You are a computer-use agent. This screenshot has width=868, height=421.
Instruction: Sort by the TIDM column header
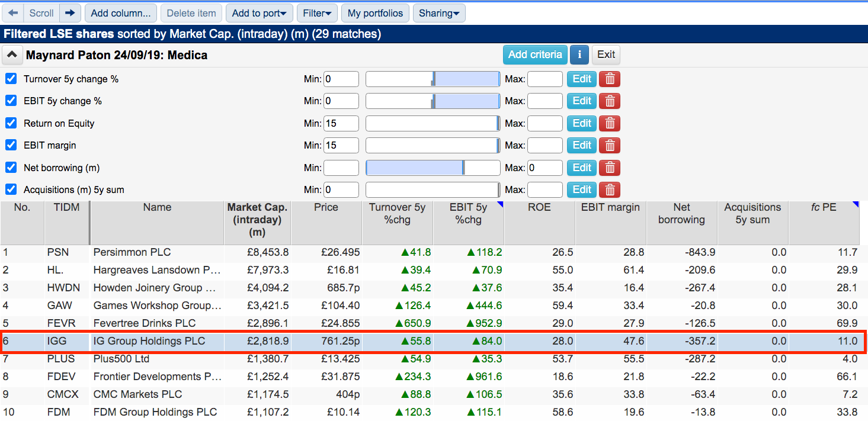pyautogui.click(x=66, y=222)
